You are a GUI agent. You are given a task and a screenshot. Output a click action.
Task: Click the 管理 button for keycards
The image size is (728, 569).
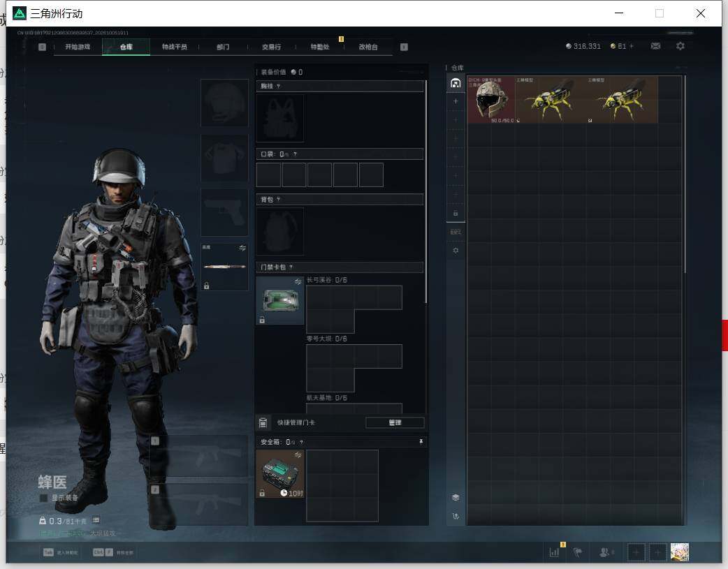point(395,422)
